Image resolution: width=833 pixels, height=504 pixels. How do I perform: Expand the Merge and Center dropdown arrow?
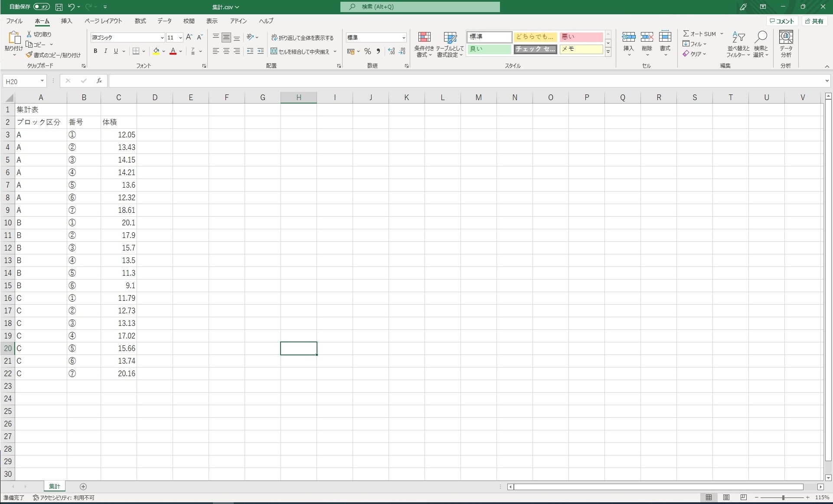335,52
